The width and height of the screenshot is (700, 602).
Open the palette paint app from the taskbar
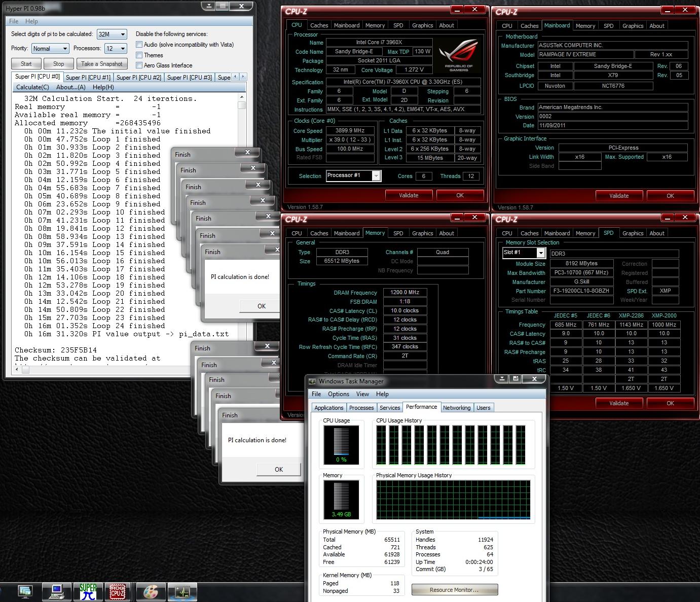coord(151,592)
